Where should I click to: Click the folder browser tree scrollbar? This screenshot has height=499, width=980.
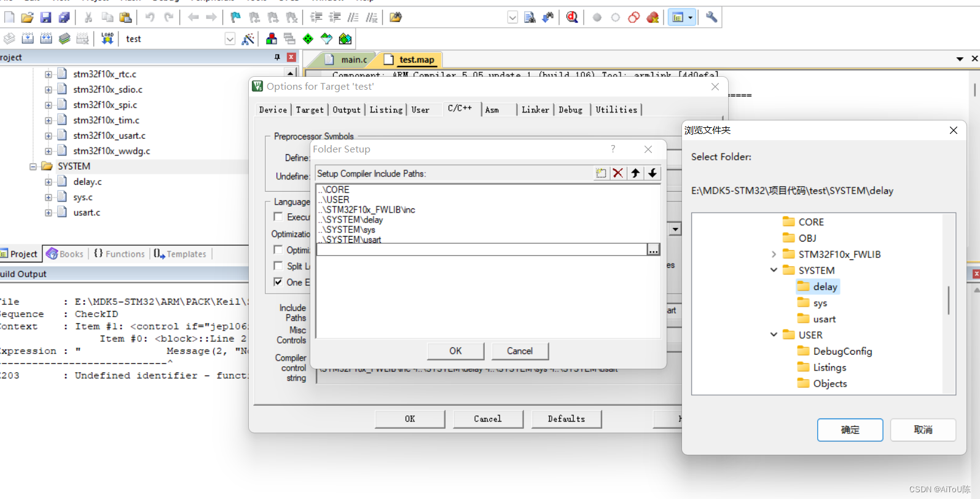point(949,300)
